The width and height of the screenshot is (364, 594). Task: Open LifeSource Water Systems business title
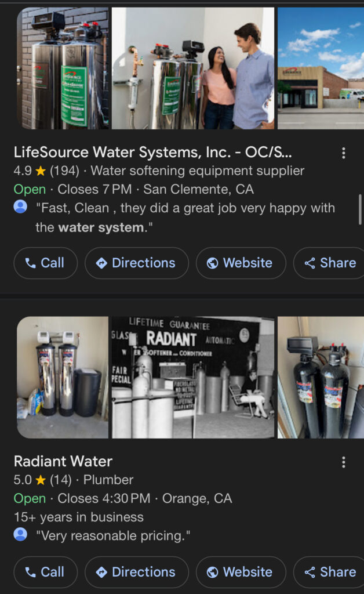click(152, 153)
